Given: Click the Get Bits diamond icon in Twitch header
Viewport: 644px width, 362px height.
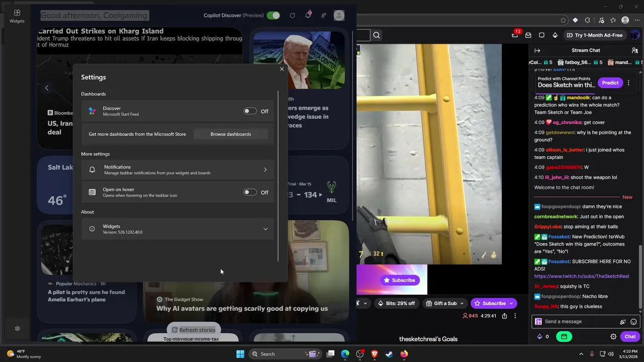Looking at the screenshot, I should click(x=555, y=35).
